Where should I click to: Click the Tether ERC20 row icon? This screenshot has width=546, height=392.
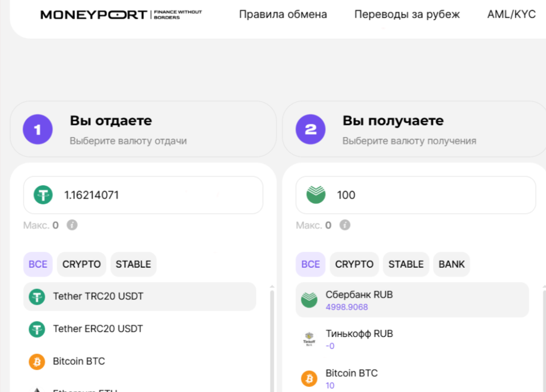[37, 329]
